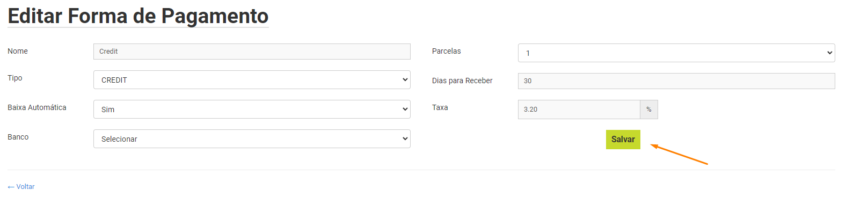
Task: Click the Parcelas label
Action: tap(447, 51)
